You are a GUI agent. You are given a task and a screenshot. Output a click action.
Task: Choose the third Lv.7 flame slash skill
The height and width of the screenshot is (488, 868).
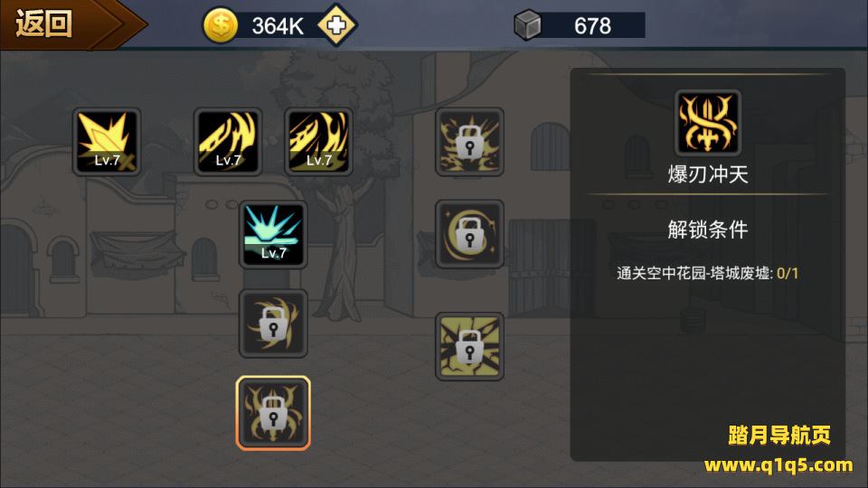point(318,142)
